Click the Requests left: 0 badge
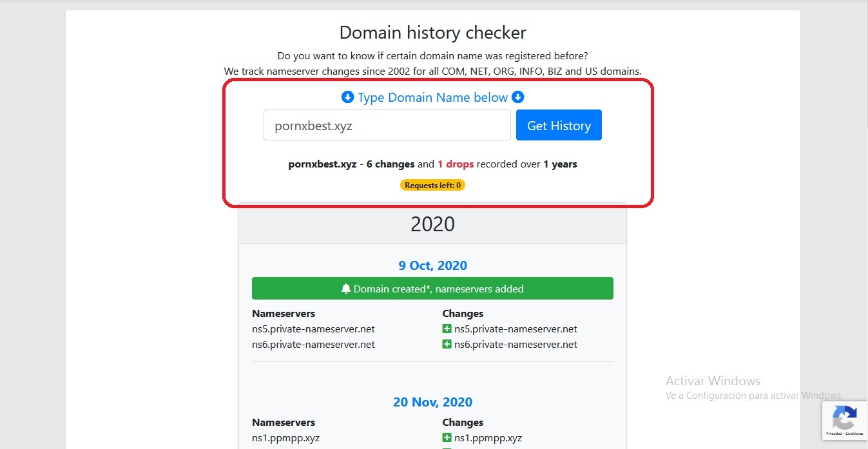The width and height of the screenshot is (868, 449). (432, 185)
